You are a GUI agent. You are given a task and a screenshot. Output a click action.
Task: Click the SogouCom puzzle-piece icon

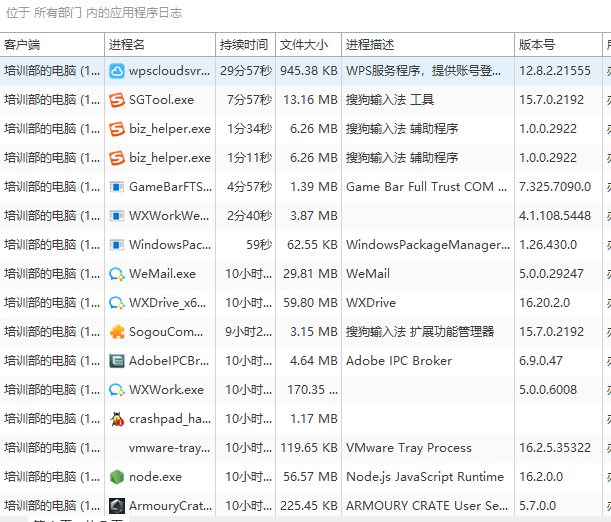pos(117,332)
